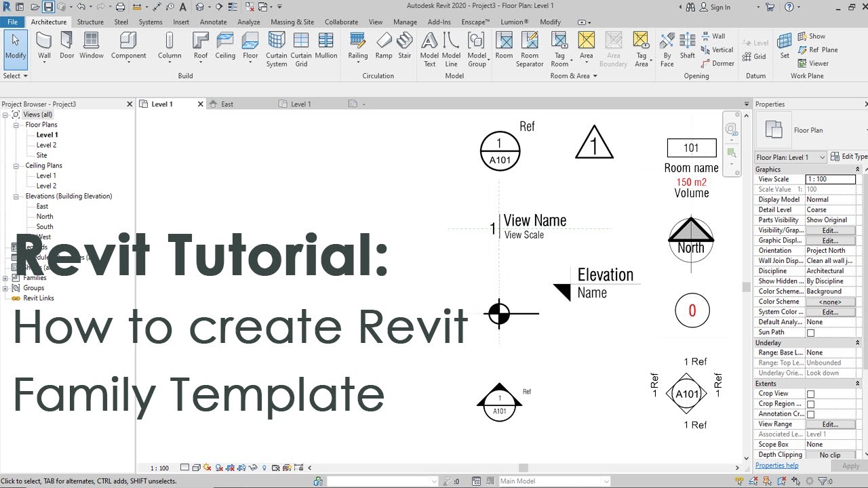Select the Railing tool
This screenshot has width=868, height=488.
pyautogui.click(x=358, y=47)
